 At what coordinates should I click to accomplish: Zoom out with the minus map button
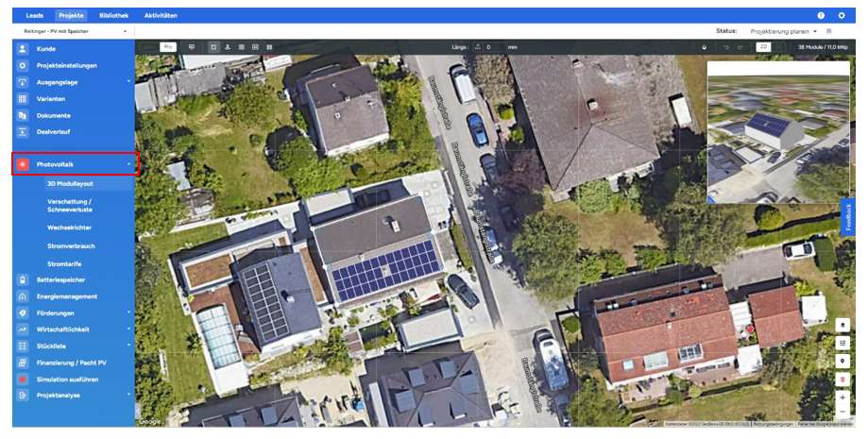pyautogui.click(x=842, y=412)
